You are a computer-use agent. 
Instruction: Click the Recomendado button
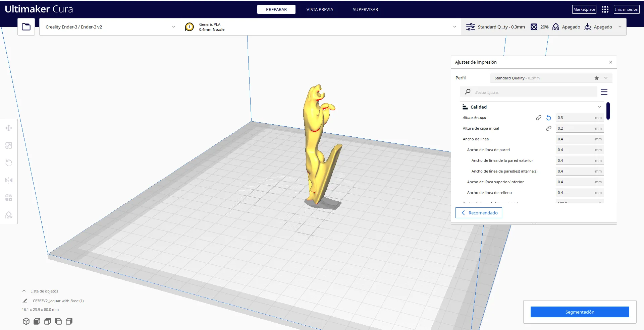click(479, 213)
